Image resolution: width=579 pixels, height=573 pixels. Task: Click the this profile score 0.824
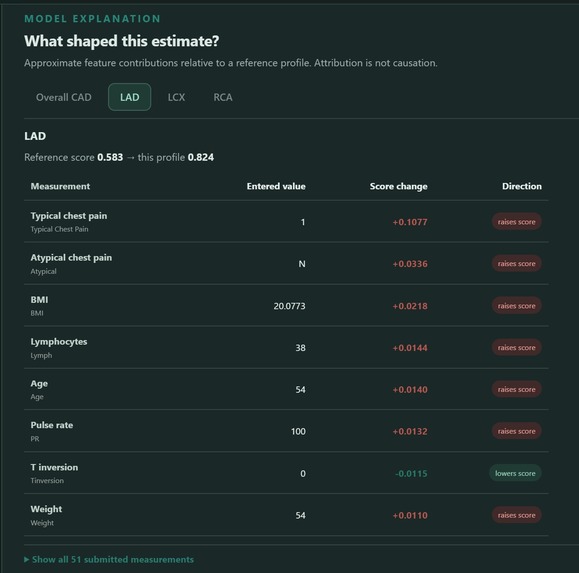coord(201,157)
